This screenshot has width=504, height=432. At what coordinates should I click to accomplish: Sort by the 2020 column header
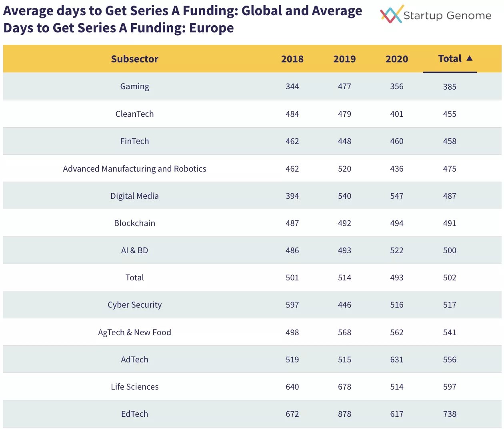[x=396, y=59]
